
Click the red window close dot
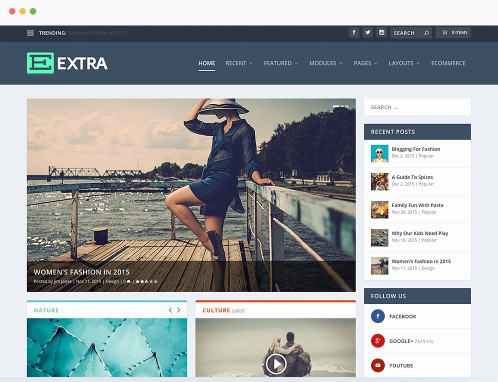pyautogui.click(x=12, y=11)
